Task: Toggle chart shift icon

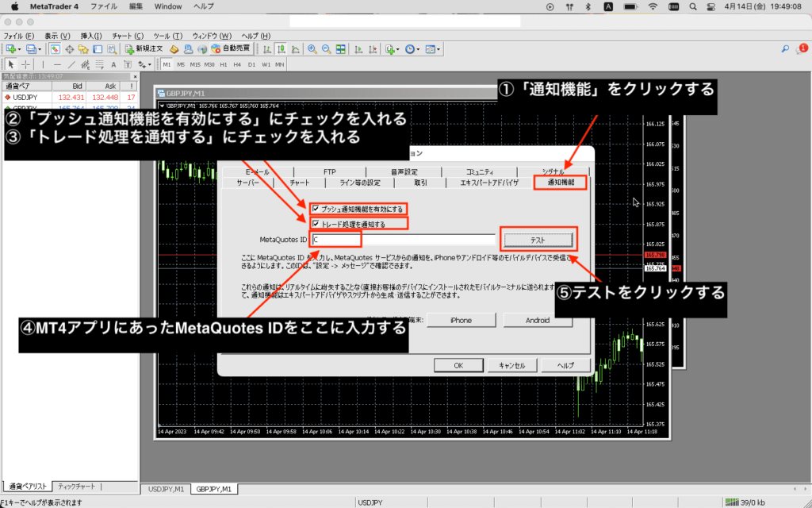Action: 373,49
